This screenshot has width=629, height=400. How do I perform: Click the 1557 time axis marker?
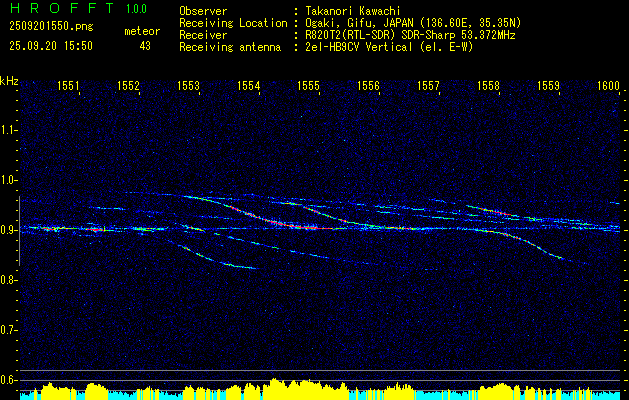[428, 85]
